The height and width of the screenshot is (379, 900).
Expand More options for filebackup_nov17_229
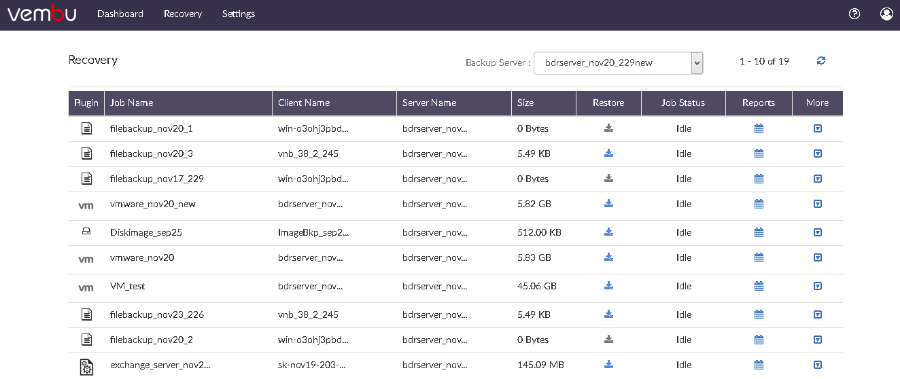click(818, 179)
